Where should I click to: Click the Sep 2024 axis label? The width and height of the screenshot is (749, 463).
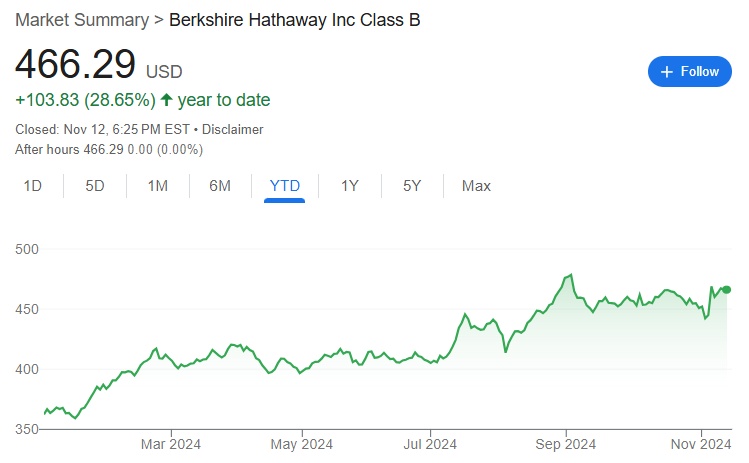[565, 443]
